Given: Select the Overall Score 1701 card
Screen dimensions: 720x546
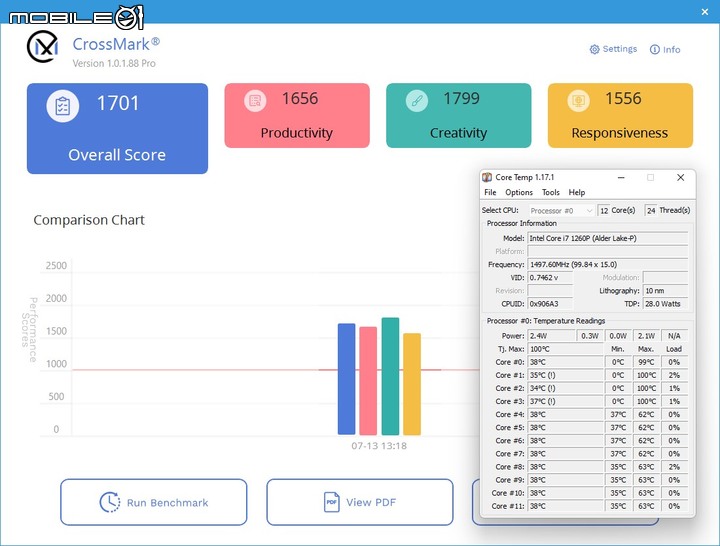Looking at the screenshot, I should click(118, 129).
